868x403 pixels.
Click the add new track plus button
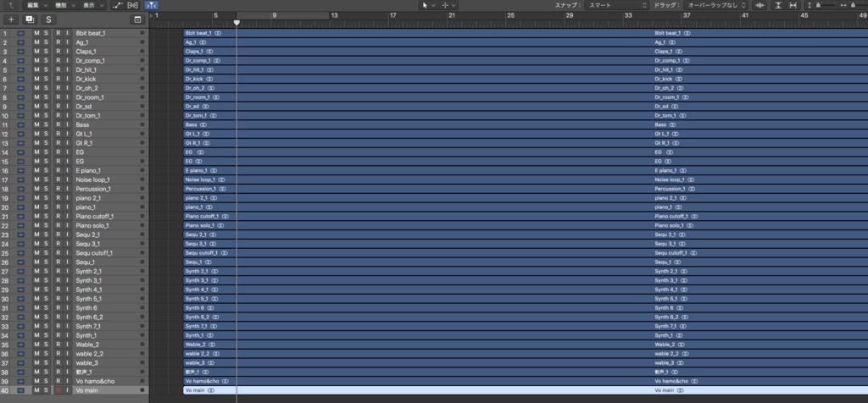point(11,19)
